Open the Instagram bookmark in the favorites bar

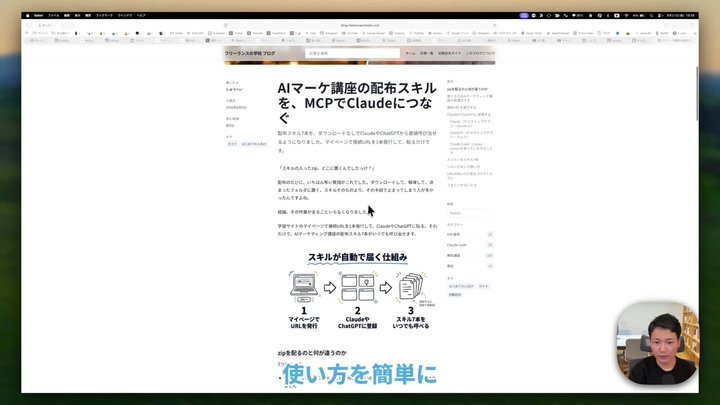[331, 33]
